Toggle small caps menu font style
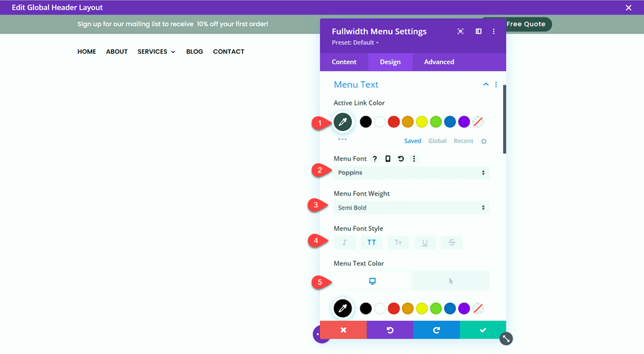Image resolution: width=644 pixels, height=354 pixels. point(398,242)
